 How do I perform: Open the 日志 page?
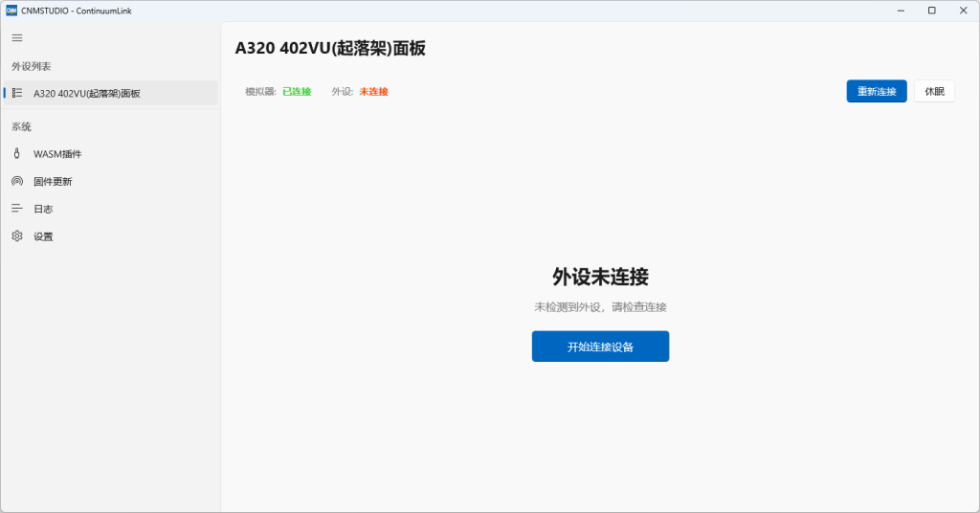tap(111, 209)
